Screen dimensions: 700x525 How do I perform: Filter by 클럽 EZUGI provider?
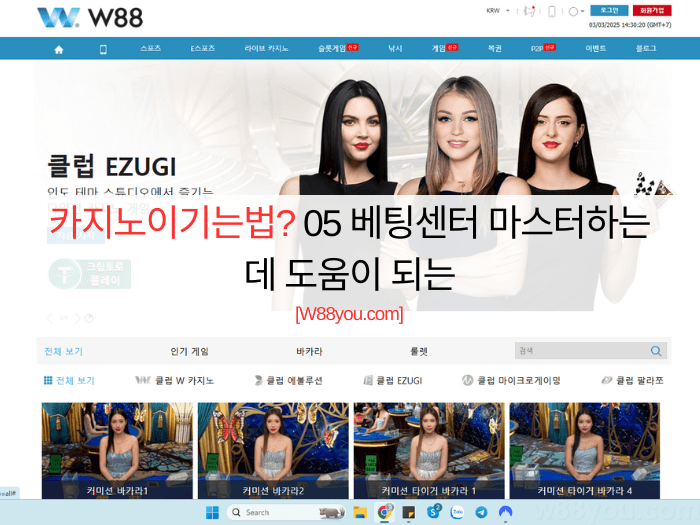click(393, 380)
